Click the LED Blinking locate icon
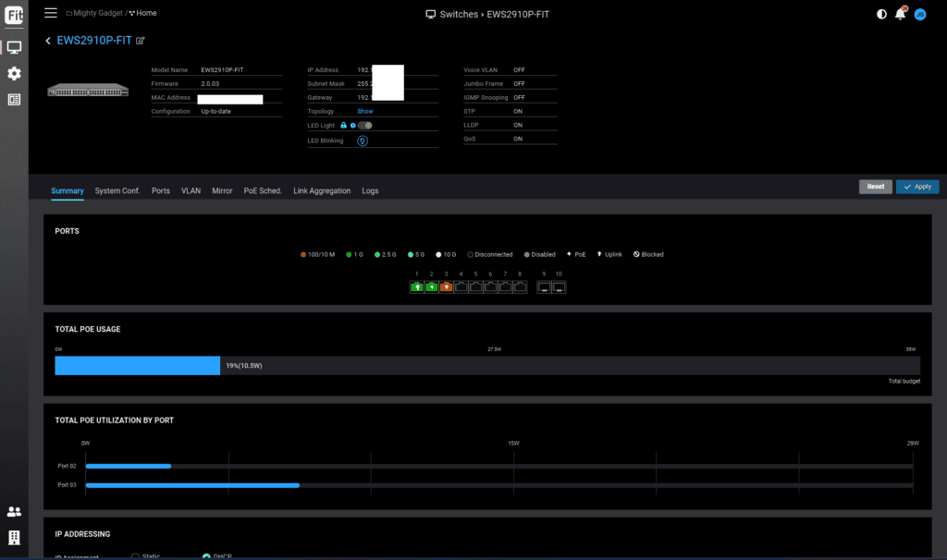947x560 pixels. tap(363, 140)
